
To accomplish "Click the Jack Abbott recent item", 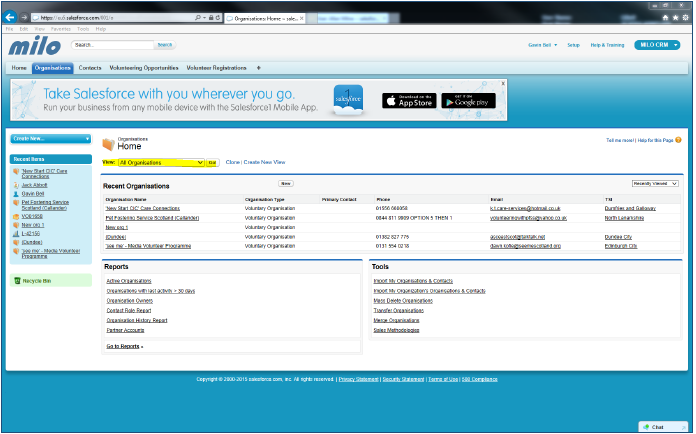I will 34,185.
